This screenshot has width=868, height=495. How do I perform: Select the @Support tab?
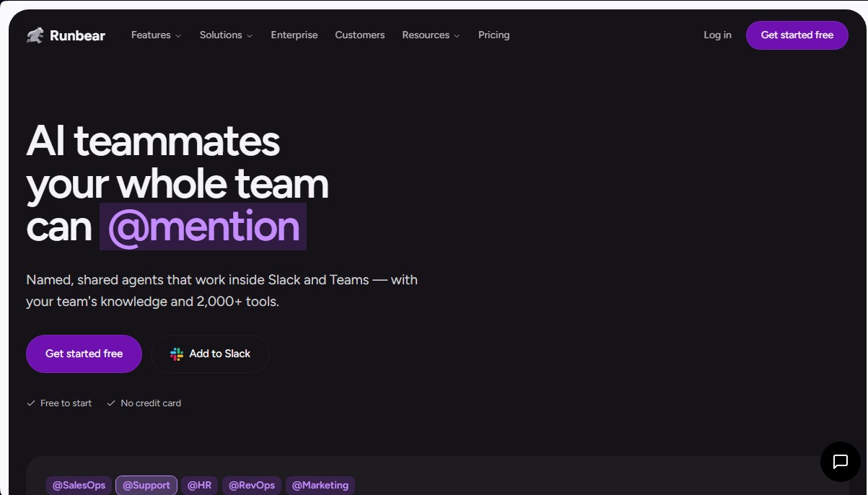(146, 486)
